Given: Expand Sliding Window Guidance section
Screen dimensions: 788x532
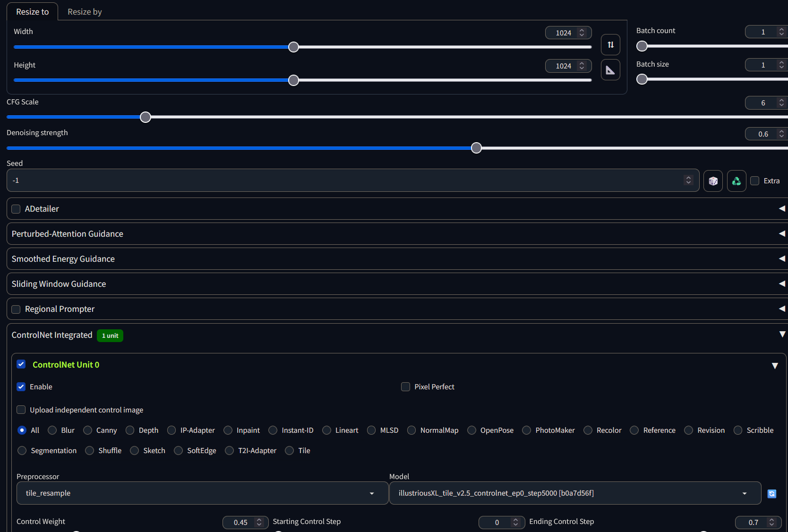Looking at the screenshot, I should click(x=782, y=284).
